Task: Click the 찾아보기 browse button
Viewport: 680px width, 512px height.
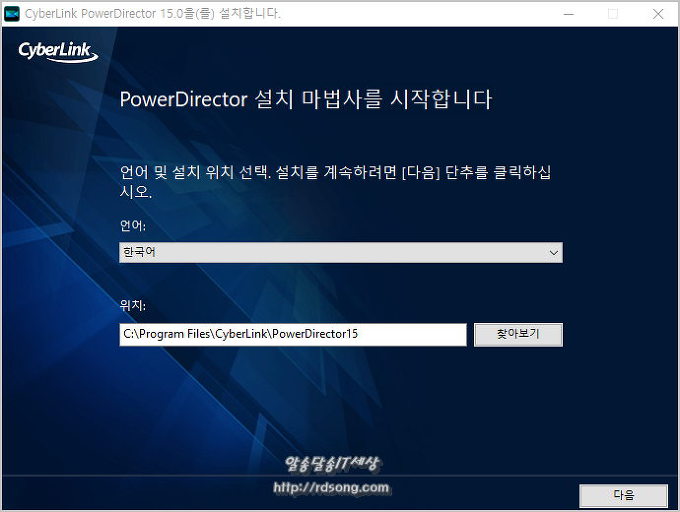Action: tap(518, 334)
